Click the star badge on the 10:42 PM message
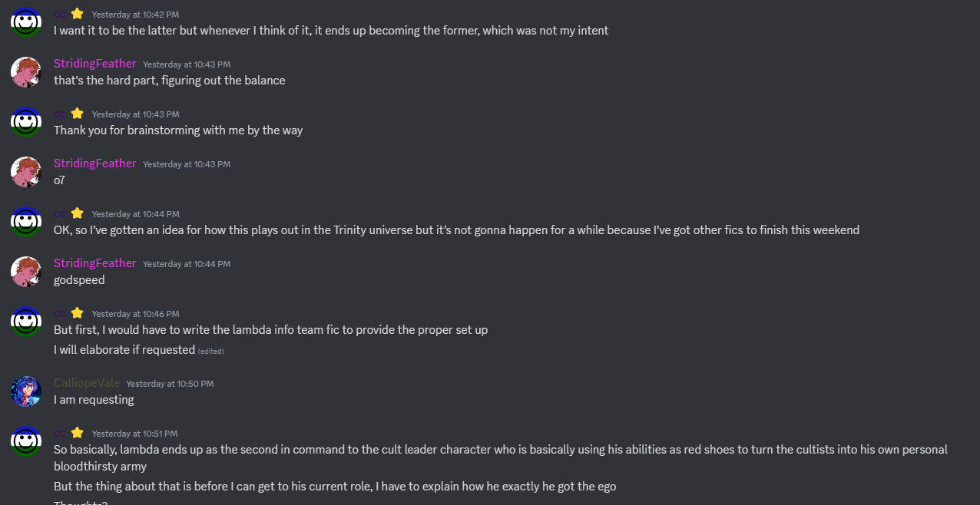The image size is (980, 505). point(78,14)
